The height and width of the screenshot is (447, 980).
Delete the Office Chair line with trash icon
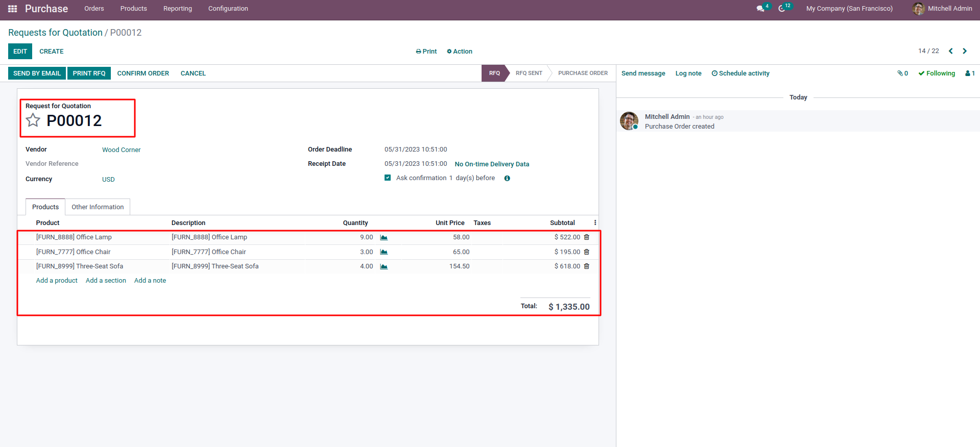(587, 252)
